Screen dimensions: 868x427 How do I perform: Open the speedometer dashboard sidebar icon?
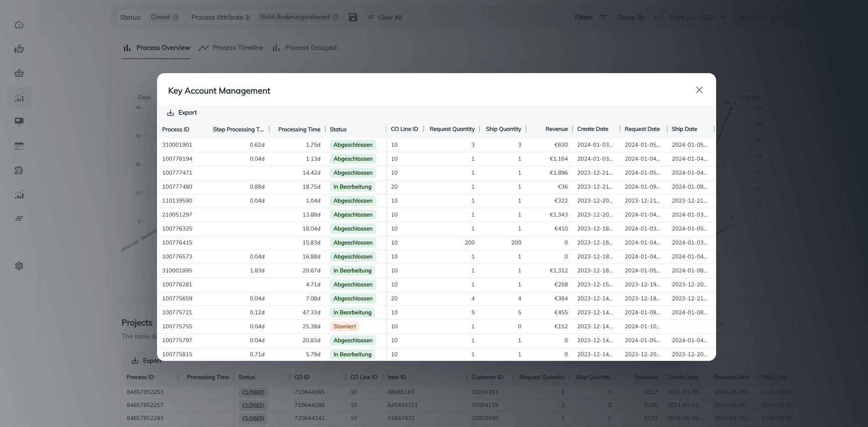coord(19,25)
